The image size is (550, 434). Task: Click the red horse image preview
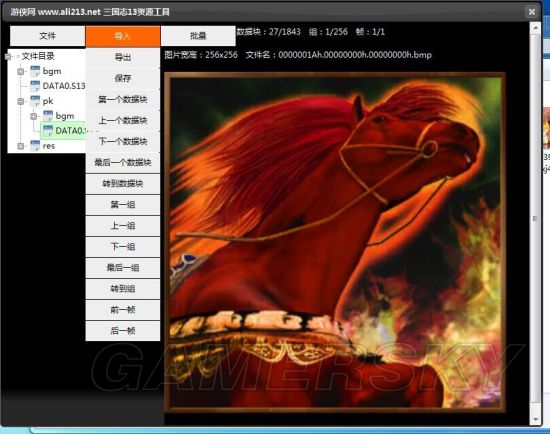335,242
